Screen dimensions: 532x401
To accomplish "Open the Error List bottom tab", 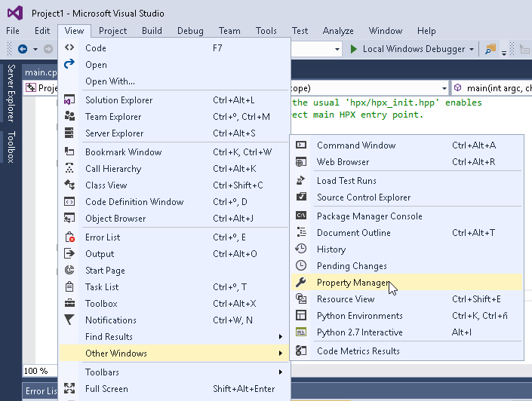I will click(x=41, y=391).
